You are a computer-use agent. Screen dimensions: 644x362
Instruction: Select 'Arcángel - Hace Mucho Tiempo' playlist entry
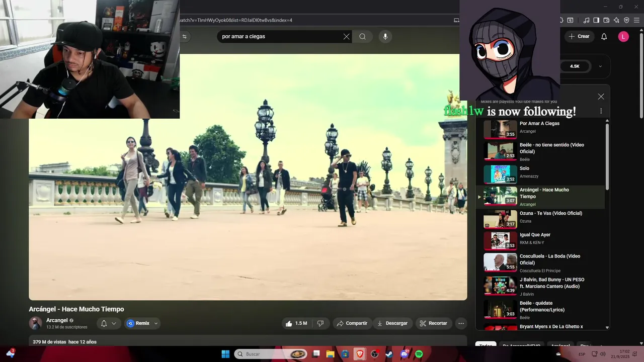(541, 197)
